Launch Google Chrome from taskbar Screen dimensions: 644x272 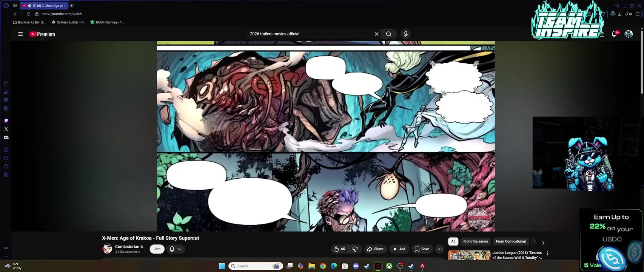pos(323,266)
